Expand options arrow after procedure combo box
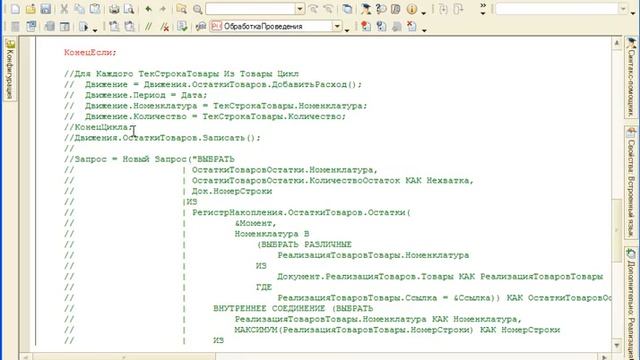This screenshot has height=360, width=640. click(347, 30)
